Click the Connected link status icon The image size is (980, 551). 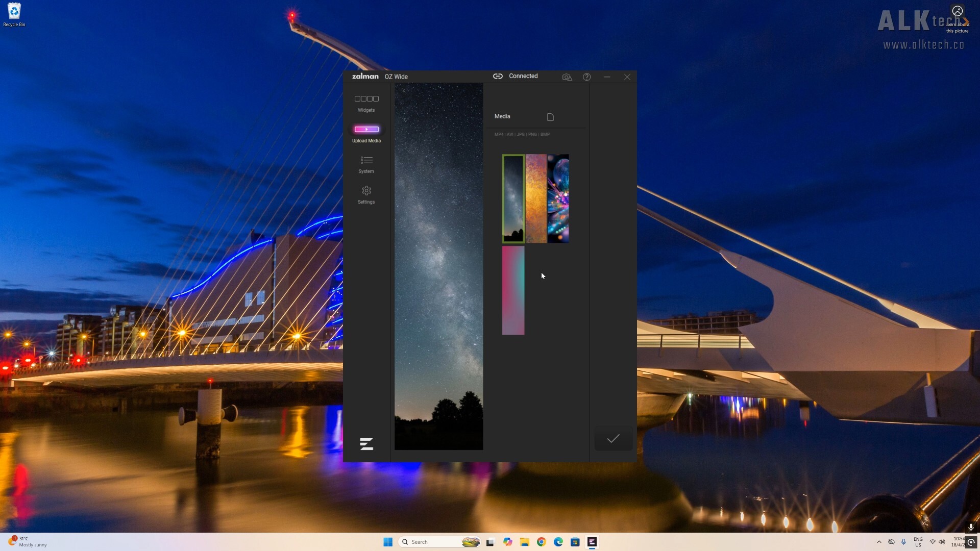coord(498,76)
